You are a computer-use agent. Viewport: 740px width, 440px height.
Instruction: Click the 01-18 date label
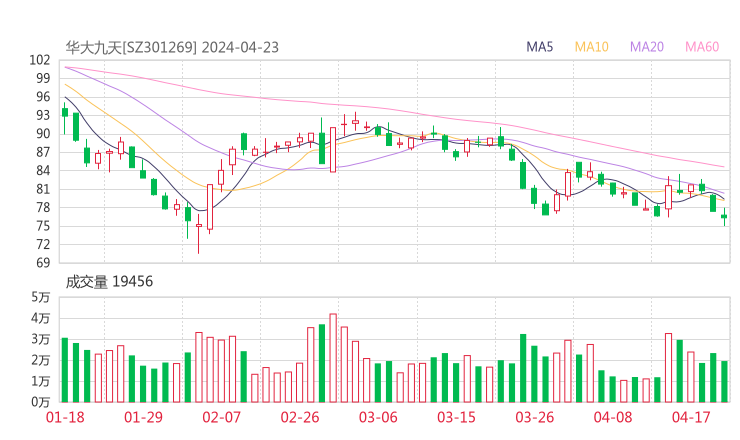click(x=65, y=417)
